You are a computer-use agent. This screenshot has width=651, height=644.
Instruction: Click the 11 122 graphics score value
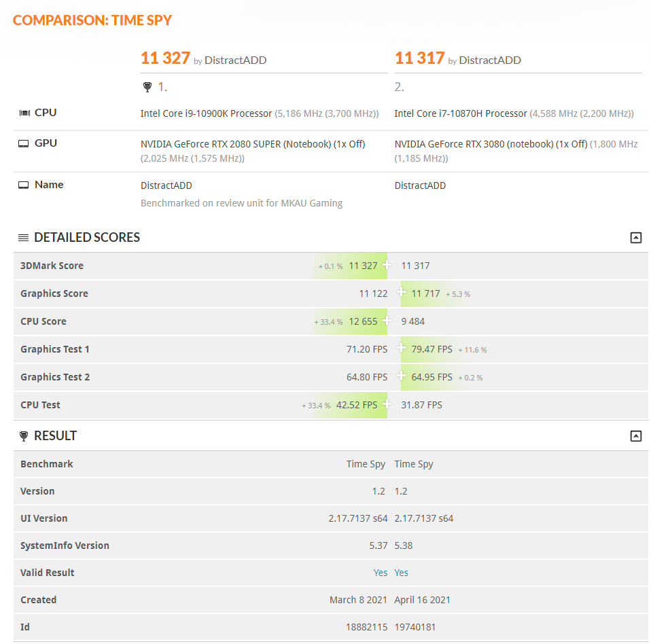tap(373, 293)
